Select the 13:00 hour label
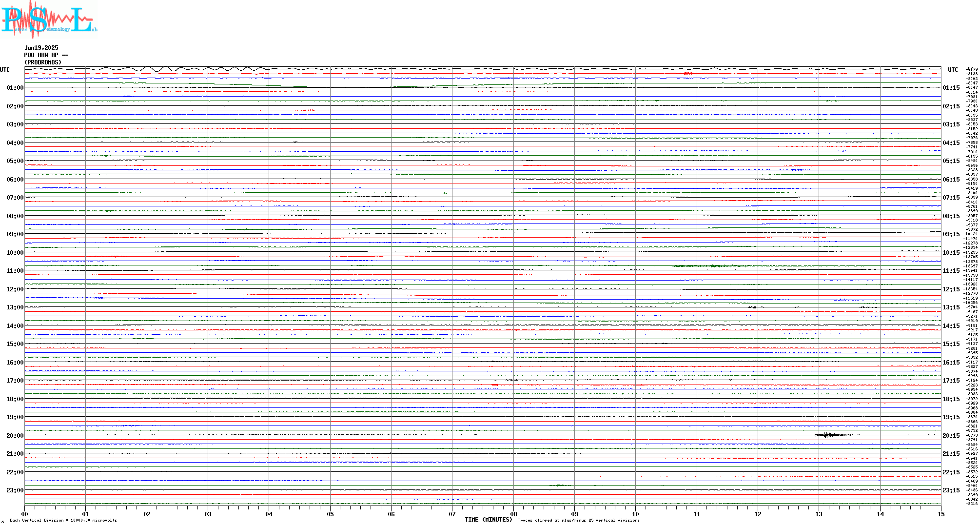Viewport: 980px width, 527px height. tap(15, 307)
